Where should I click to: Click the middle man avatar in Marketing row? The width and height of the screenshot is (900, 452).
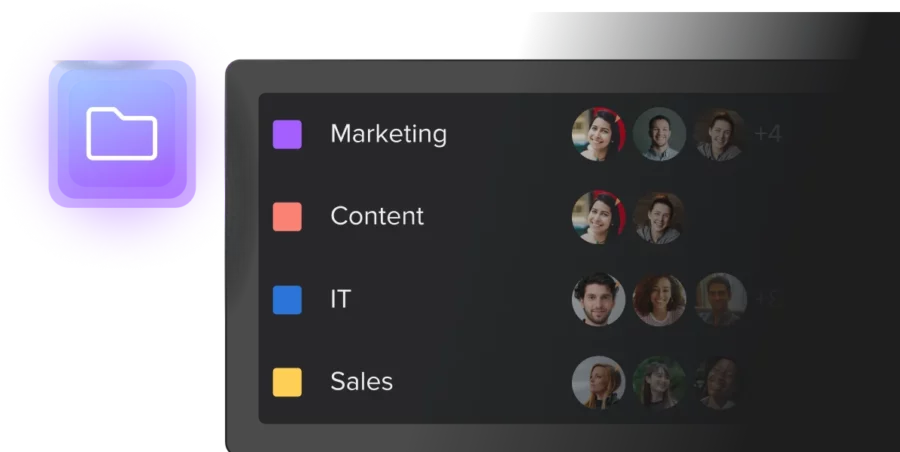[x=659, y=134]
